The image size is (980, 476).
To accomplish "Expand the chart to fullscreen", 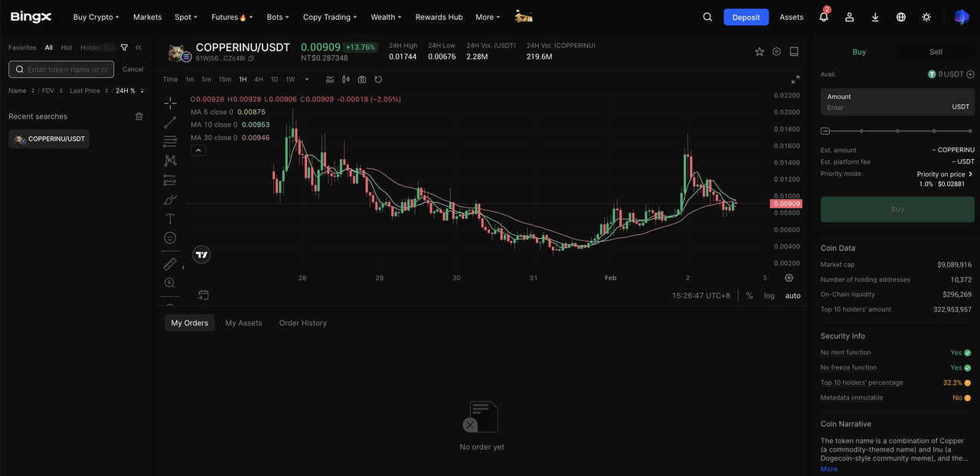I will [x=795, y=80].
